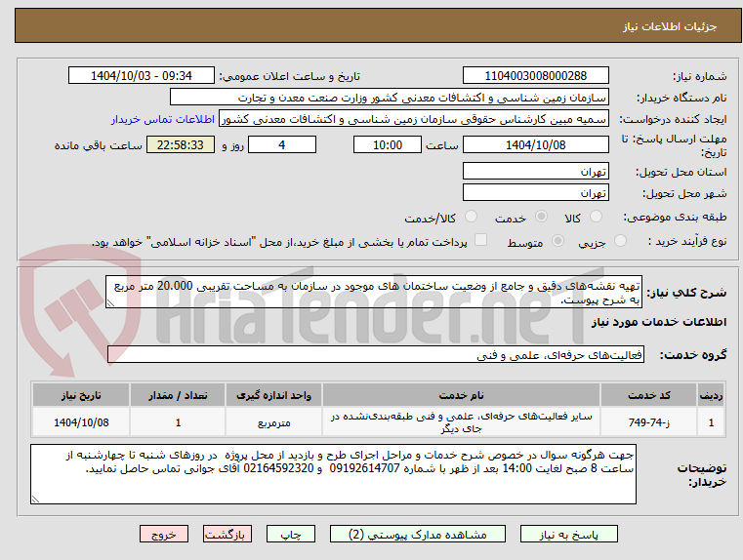Viewport: 743px width, 560px height.
Task: Click the بازگشت back button
Action: tap(227, 534)
